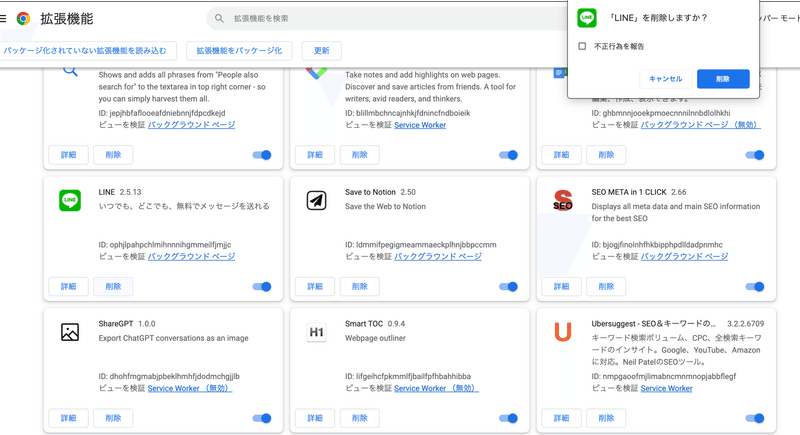Open the hamburger menu beside the Chrome logo
Screen dimensions: 800x435
tap(3, 19)
